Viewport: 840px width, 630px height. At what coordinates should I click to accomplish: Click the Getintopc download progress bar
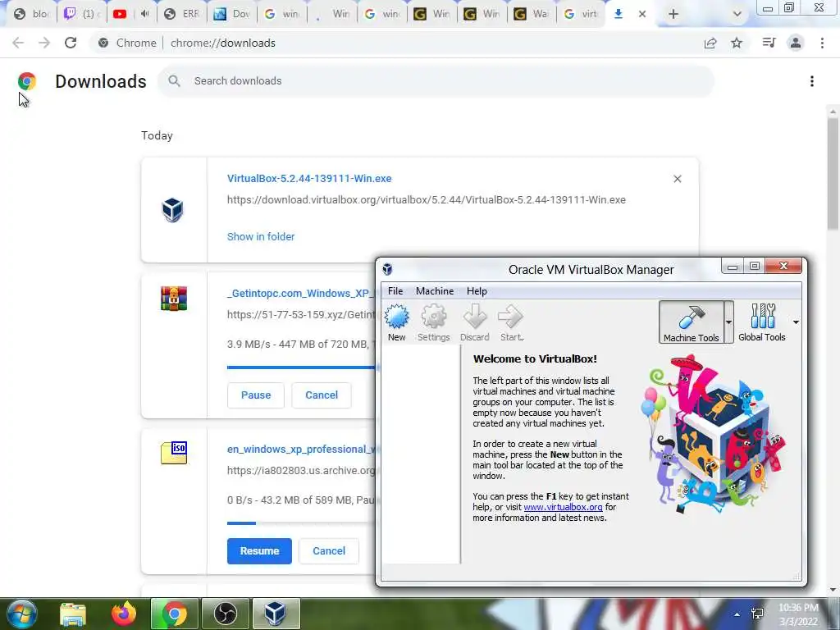pos(301,367)
